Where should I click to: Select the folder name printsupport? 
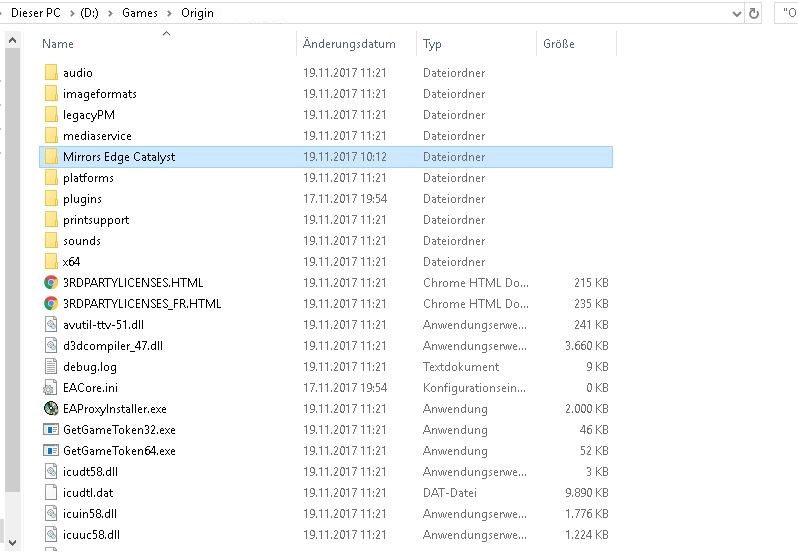pos(96,220)
